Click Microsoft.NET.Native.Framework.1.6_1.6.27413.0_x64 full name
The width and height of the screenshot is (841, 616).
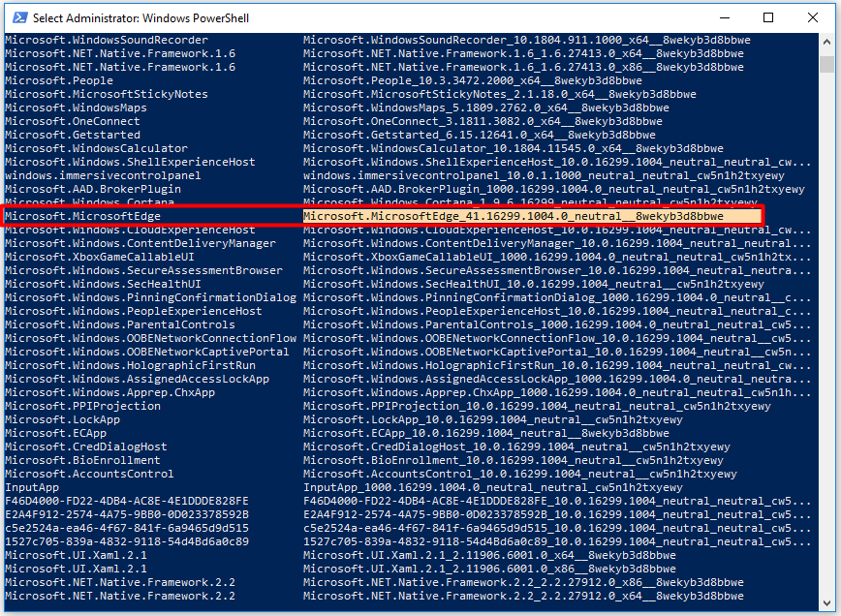pyautogui.click(x=523, y=53)
